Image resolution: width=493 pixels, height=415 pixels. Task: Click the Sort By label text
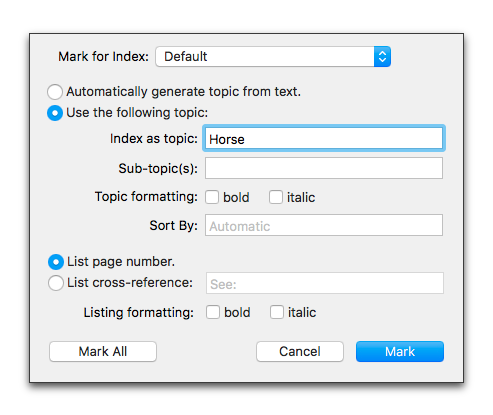(x=173, y=226)
